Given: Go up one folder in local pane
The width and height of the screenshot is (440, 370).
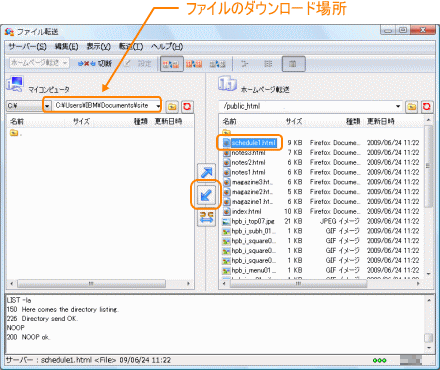Looking at the screenshot, I should click(172, 106).
